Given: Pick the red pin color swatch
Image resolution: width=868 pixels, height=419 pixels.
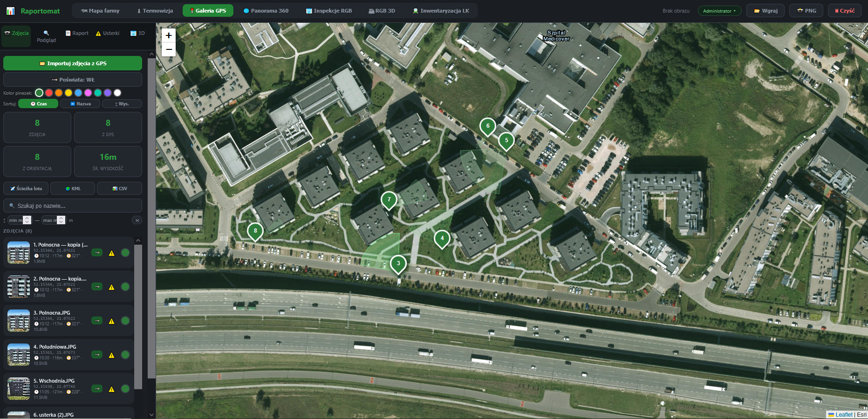Looking at the screenshot, I should 49,93.
